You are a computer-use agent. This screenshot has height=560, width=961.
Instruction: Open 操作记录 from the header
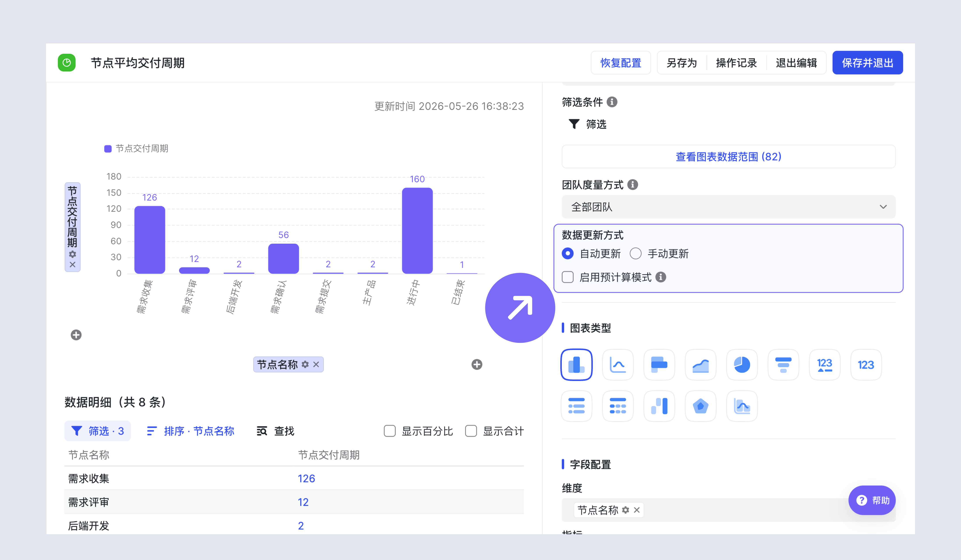736,62
